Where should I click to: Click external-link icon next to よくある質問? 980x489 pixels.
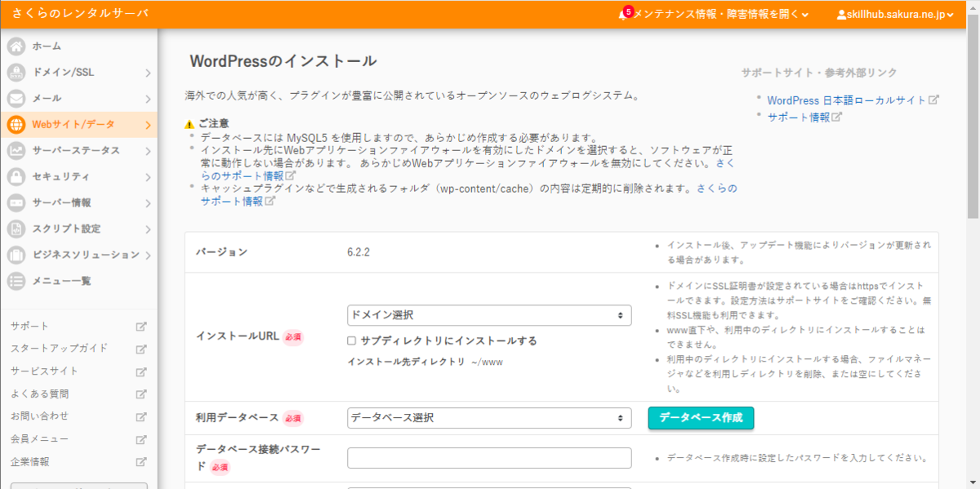pyautogui.click(x=141, y=394)
